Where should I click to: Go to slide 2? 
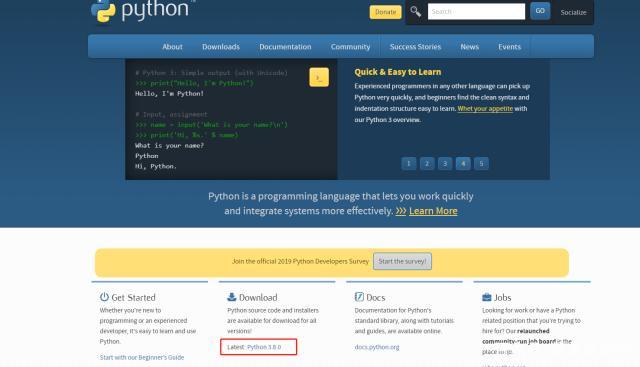(x=427, y=164)
